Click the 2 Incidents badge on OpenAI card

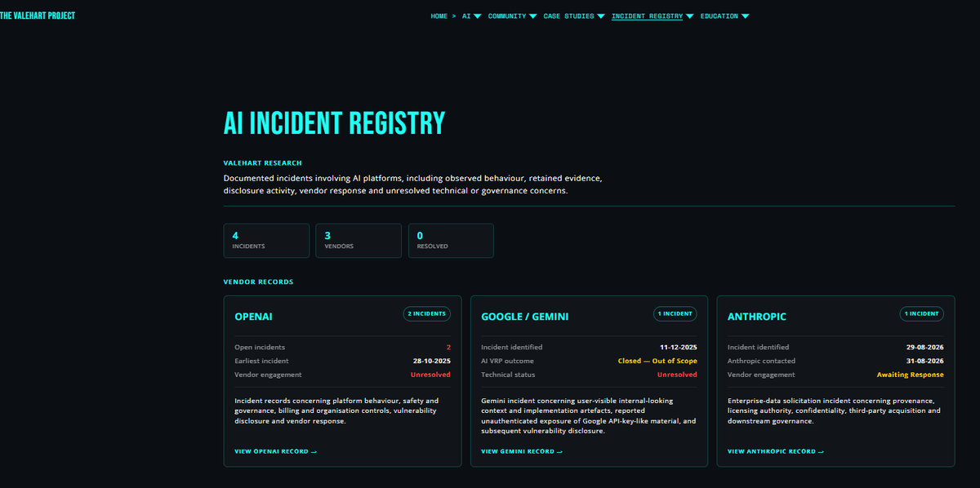pyautogui.click(x=427, y=313)
